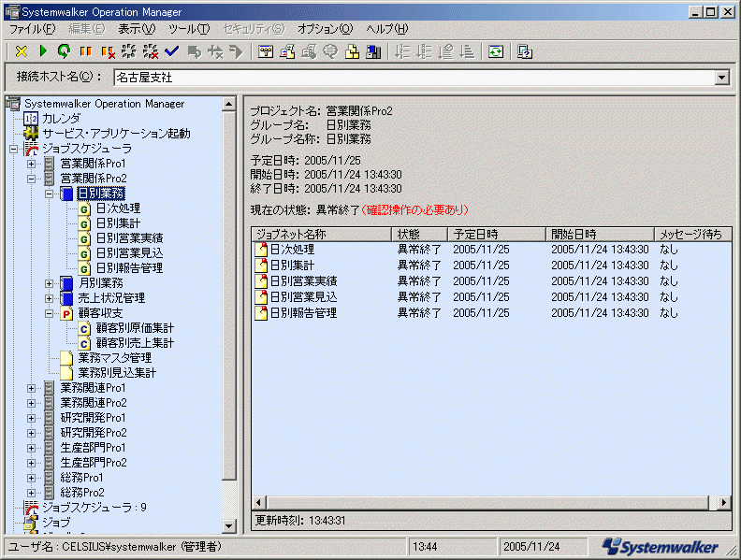
Task: Select 顧客別原価集計 in the tree
Action: point(135,328)
